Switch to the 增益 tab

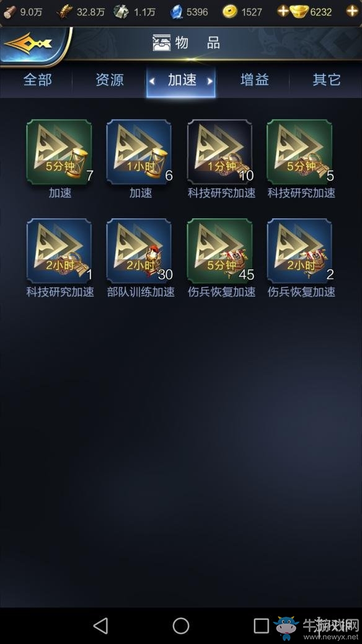tap(255, 79)
